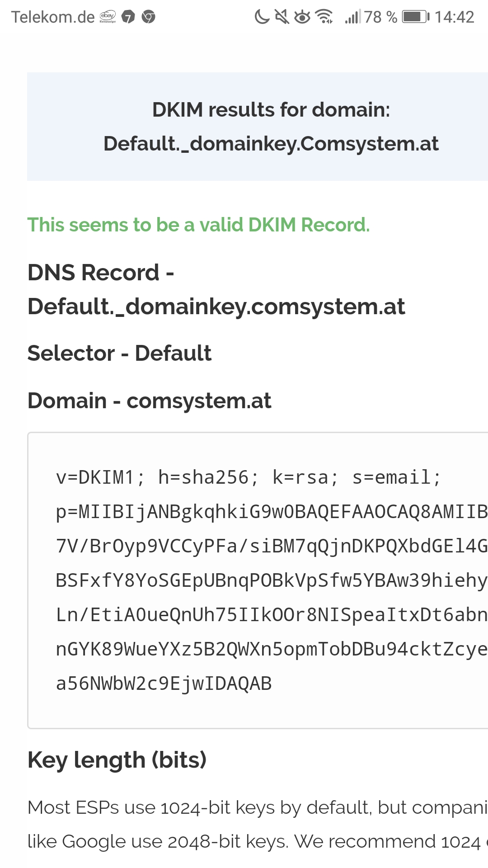The image size is (488, 868).
Task: Tap the crescent moon do-not-disturb icon
Action: (x=262, y=17)
